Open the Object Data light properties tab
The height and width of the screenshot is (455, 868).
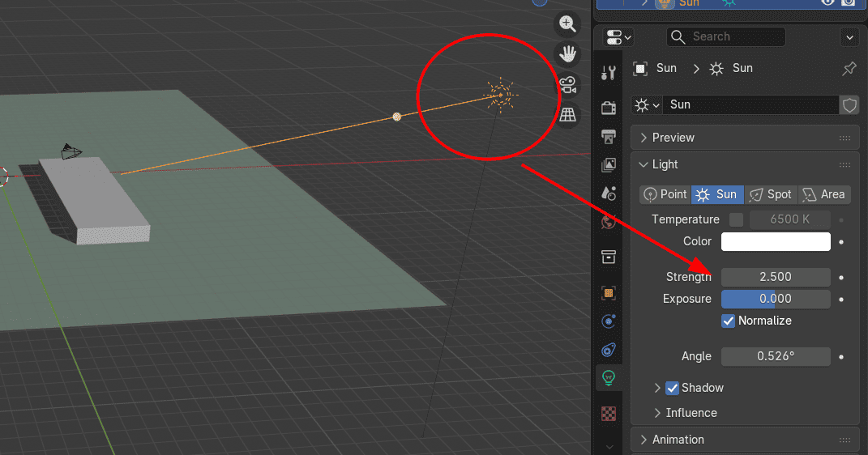click(609, 377)
